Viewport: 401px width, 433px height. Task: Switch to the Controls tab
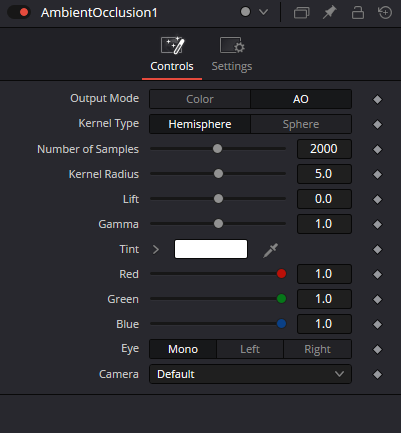172,55
